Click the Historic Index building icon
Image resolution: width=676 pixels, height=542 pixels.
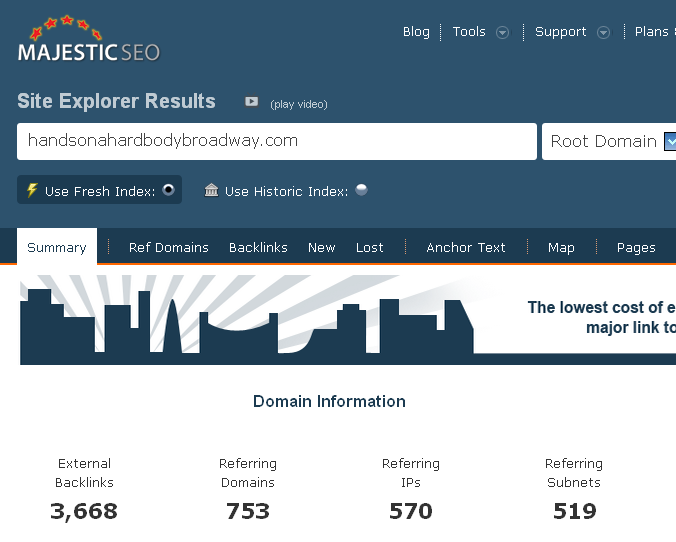[x=211, y=190]
